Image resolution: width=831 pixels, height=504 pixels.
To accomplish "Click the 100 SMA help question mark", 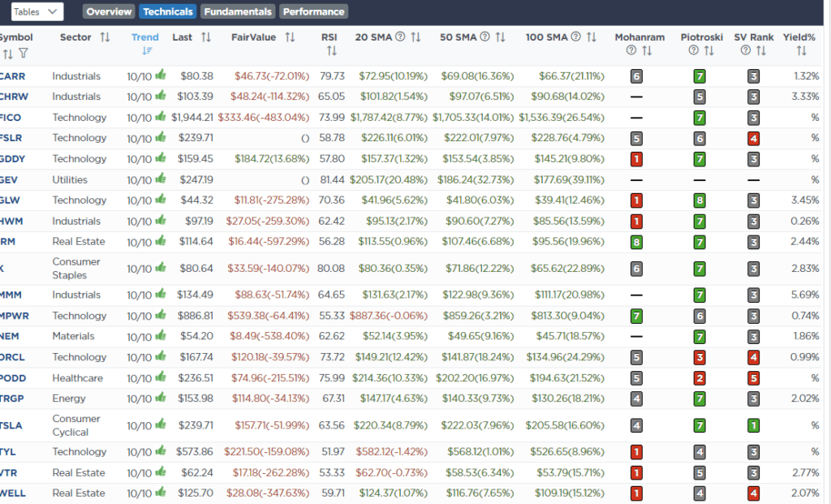I will pyautogui.click(x=575, y=37).
